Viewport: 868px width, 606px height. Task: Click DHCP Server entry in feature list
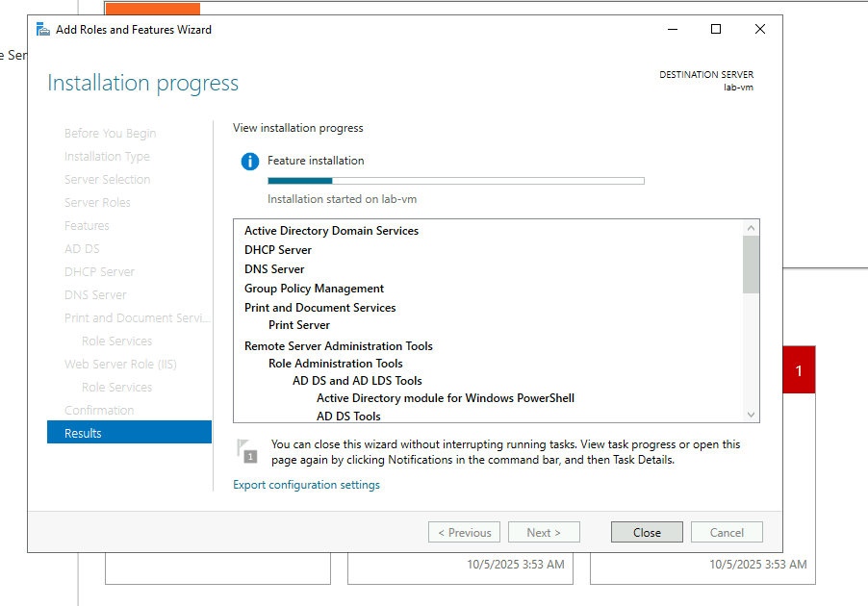(x=278, y=249)
